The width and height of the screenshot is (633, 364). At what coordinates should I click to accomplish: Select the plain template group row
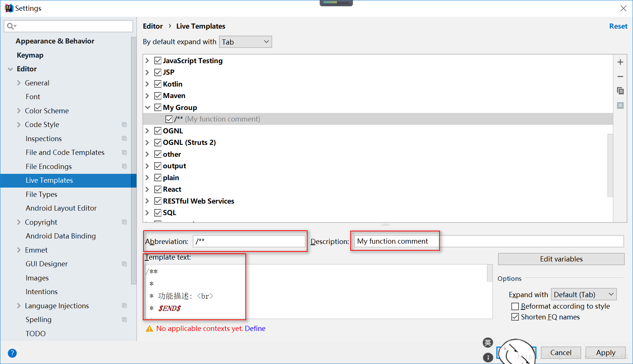point(378,178)
